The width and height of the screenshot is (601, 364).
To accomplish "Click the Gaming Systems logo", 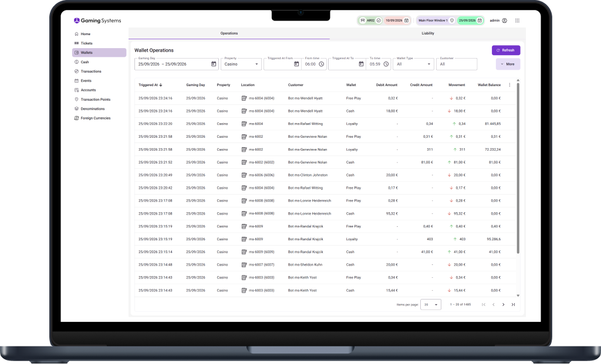I will pos(97,21).
